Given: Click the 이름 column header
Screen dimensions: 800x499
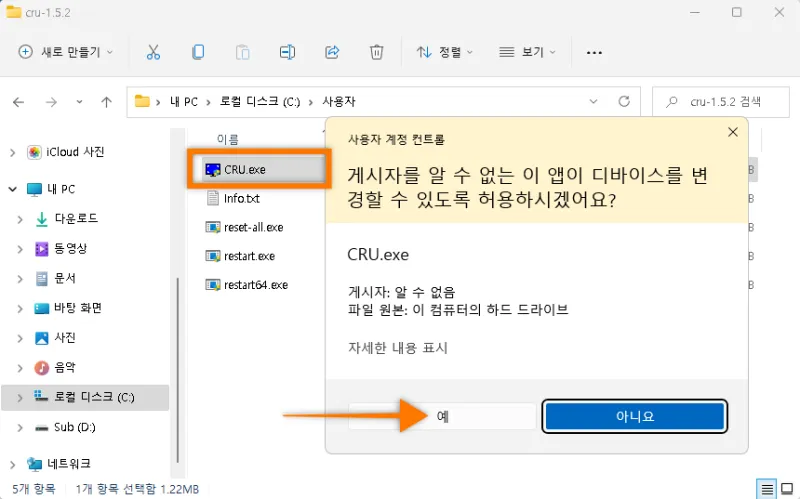Looking at the screenshot, I should (x=228, y=139).
